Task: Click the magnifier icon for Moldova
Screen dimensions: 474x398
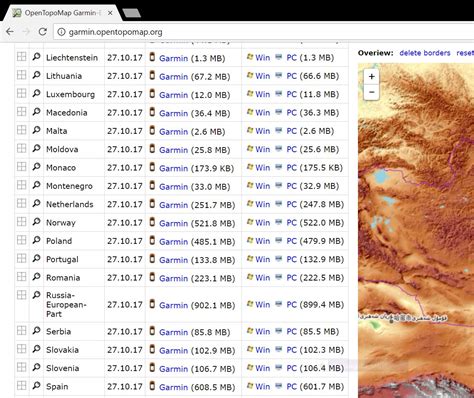Action: click(x=36, y=148)
